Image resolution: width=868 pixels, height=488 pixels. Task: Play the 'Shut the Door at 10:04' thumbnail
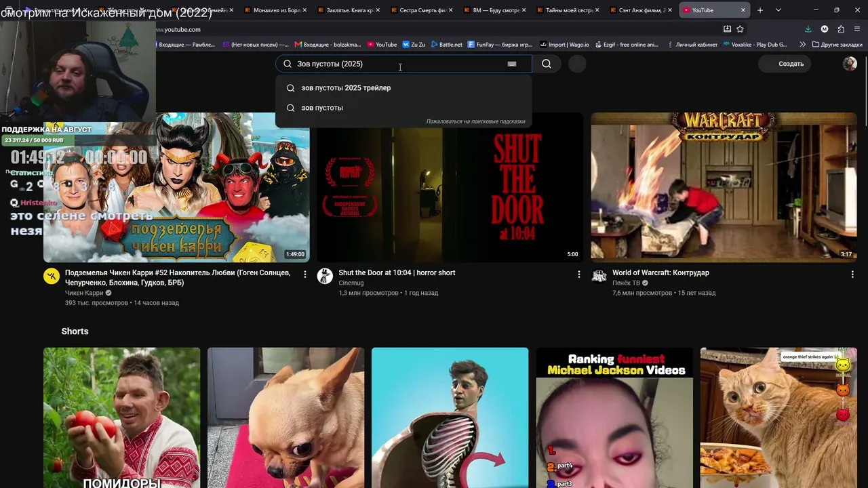[450, 187]
